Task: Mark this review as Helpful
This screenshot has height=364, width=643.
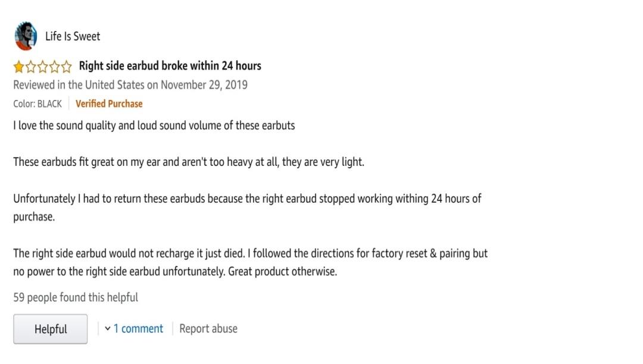Action: coord(51,329)
